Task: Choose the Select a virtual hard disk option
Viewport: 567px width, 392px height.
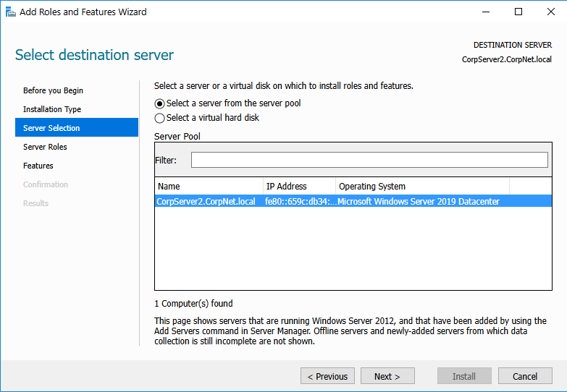Action: click(160, 118)
